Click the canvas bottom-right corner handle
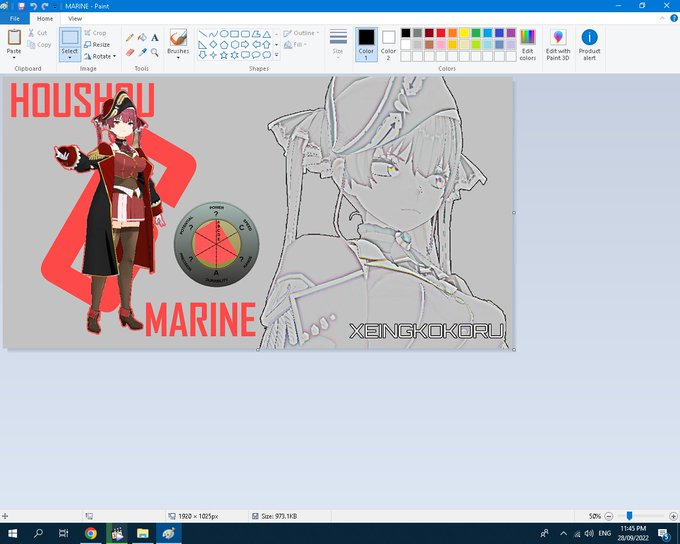The image size is (680, 544). pos(514,349)
